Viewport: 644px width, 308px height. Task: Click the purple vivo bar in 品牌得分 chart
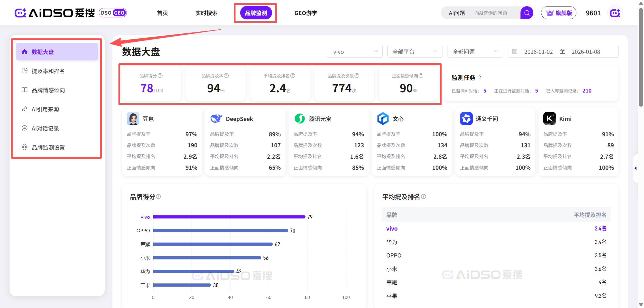click(x=229, y=217)
